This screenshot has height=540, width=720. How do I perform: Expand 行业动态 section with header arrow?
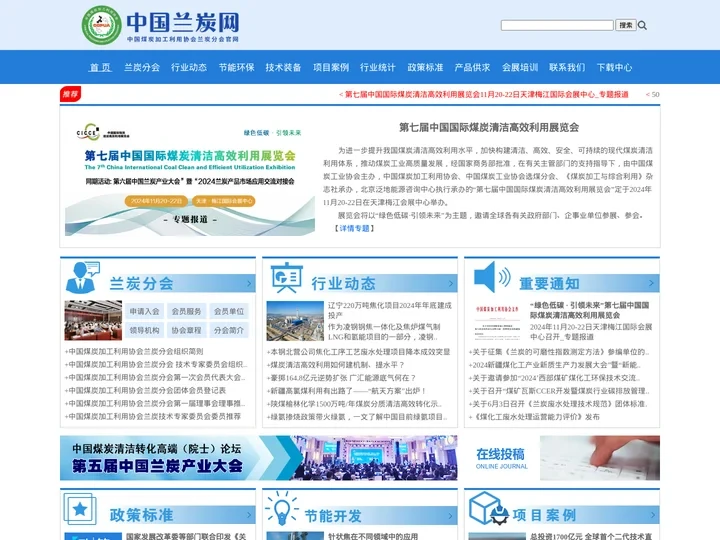[x=451, y=283]
